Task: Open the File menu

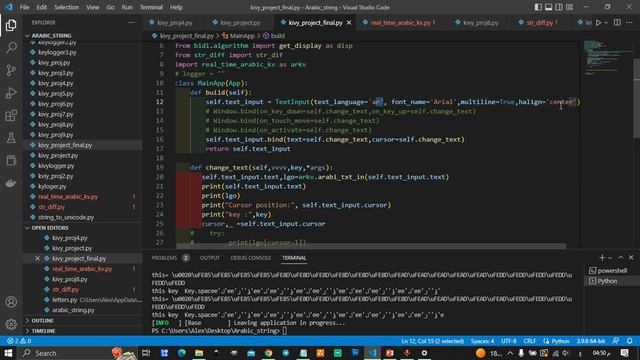Action: coord(24,7)
